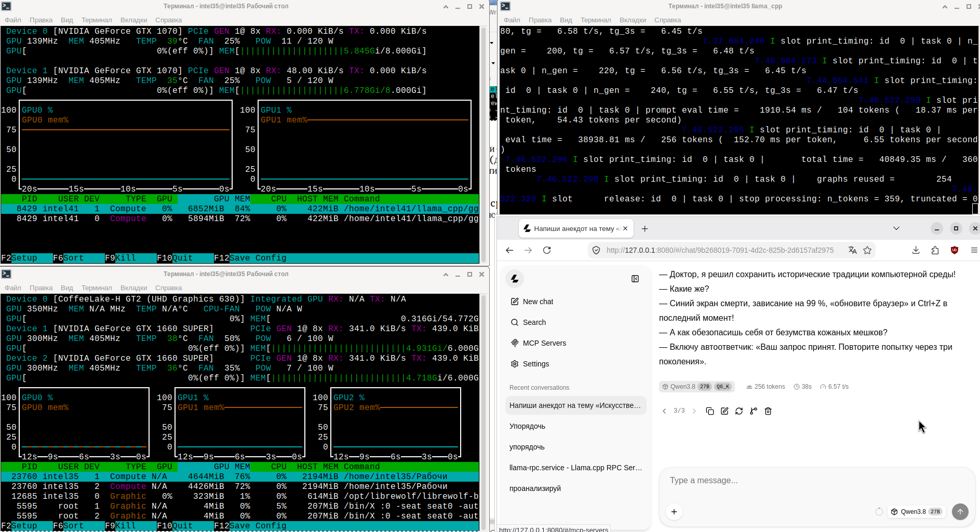This screenshot has height=532, width=980.
Task: Collapse the chat sidebar using panel icon
Action: pyautogui.click(x=635, y=279)
